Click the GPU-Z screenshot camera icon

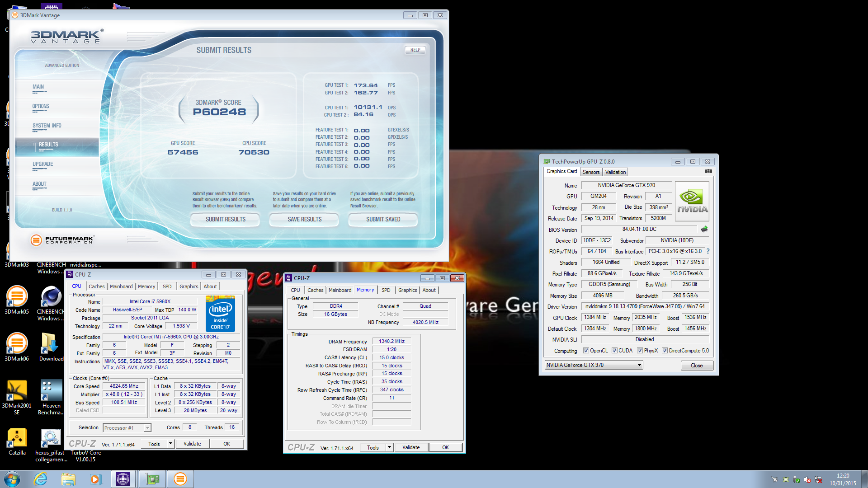[708, 171]
